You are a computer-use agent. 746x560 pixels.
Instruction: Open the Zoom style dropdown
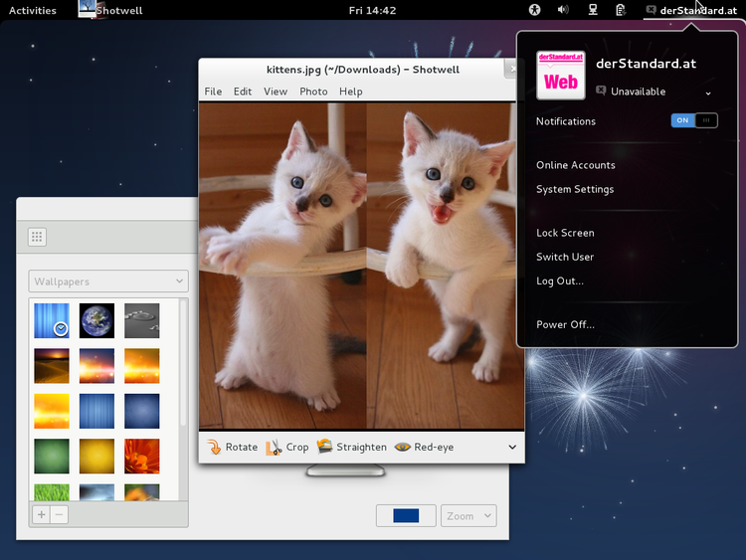coord(468,515)
